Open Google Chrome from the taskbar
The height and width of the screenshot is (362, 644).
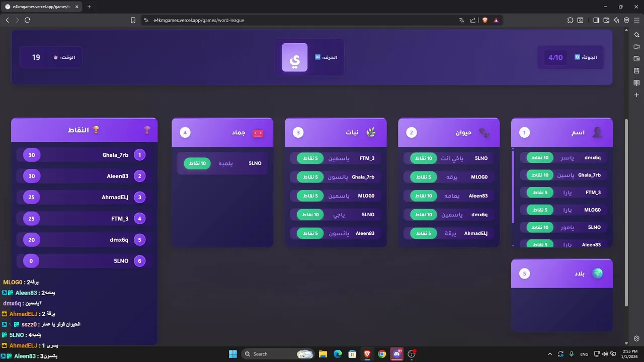coord(382,354)
